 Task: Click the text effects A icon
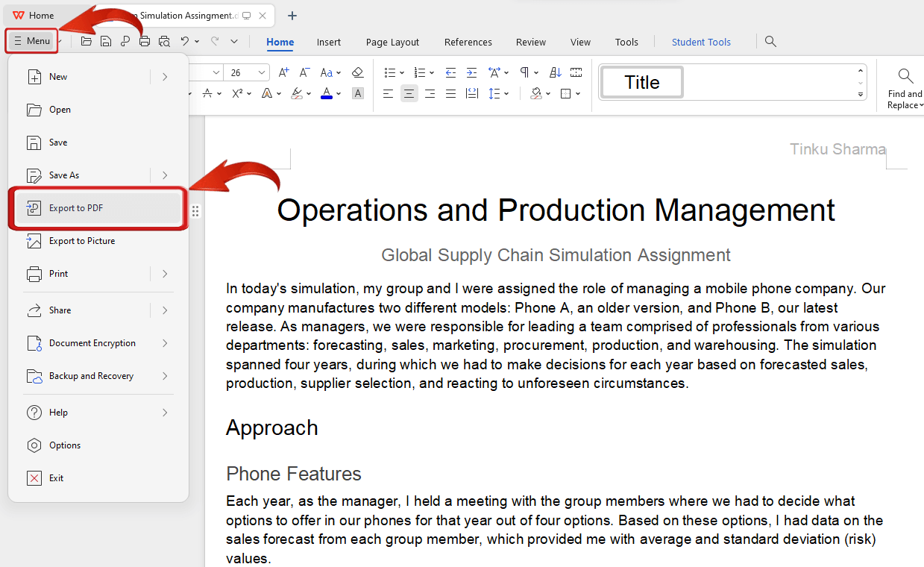(x=267, y=93)
